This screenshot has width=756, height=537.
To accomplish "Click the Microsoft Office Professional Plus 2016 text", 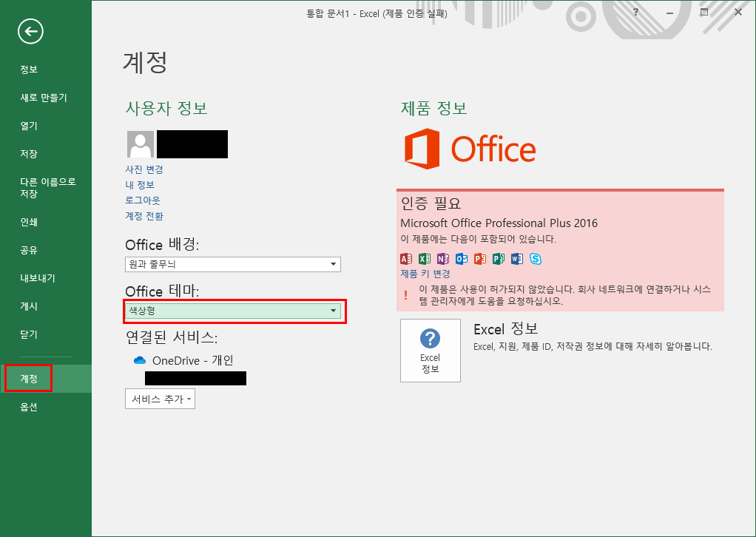I will [499, 223].
